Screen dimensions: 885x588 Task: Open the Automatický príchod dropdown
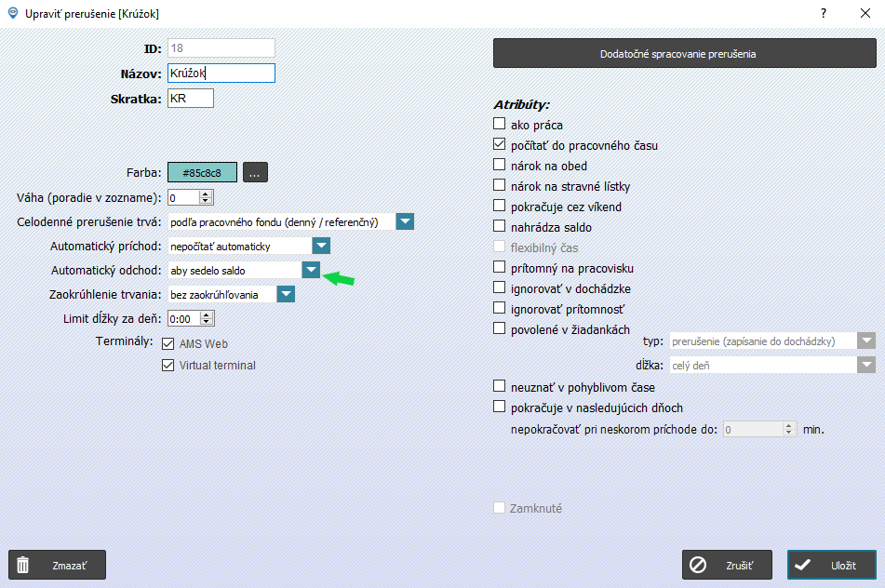[x=321, y=246]
